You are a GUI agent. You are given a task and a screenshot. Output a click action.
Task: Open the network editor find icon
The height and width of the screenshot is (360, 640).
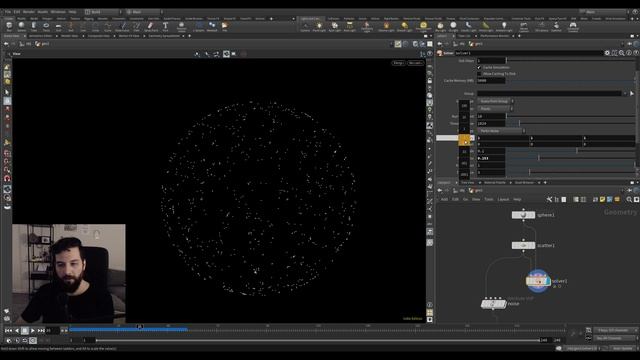pyautogui.click(x=629, y=199)
